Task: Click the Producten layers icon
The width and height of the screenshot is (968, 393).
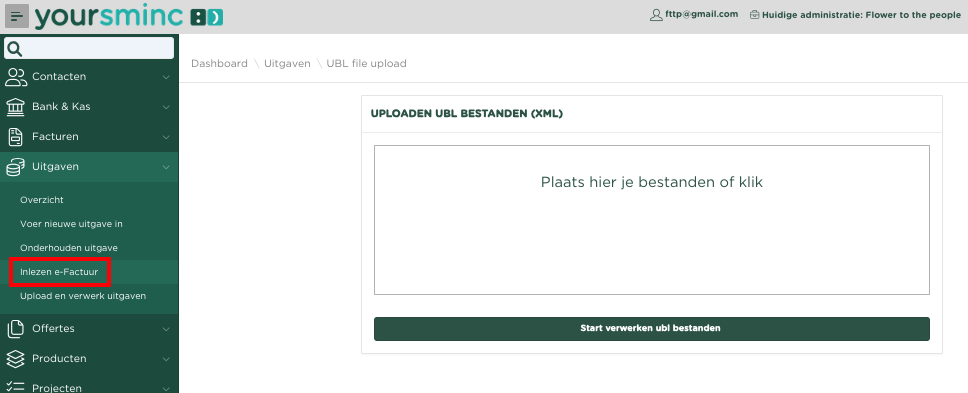Action: pos(15,358)
